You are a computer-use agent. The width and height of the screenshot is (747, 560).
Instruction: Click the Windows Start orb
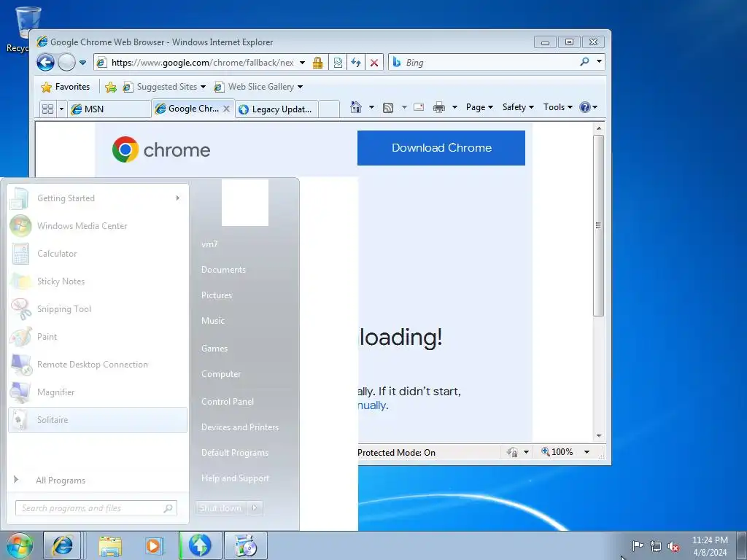(20, 545)
